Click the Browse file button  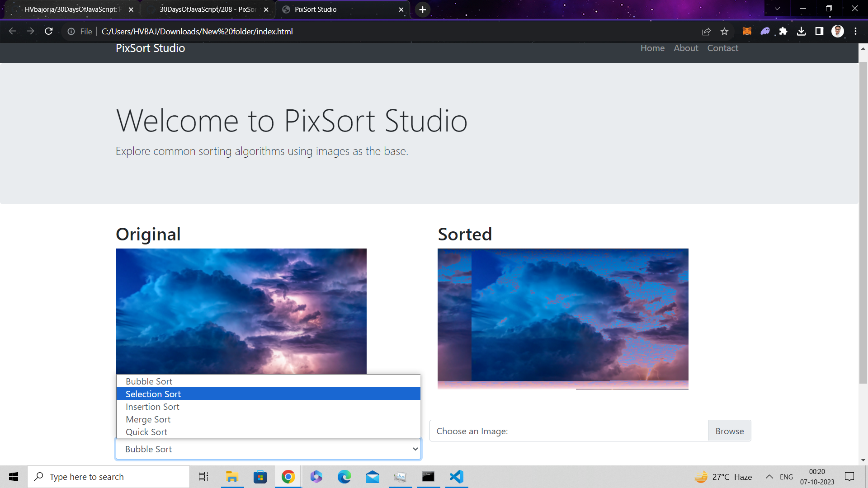[x=729, y=431]
